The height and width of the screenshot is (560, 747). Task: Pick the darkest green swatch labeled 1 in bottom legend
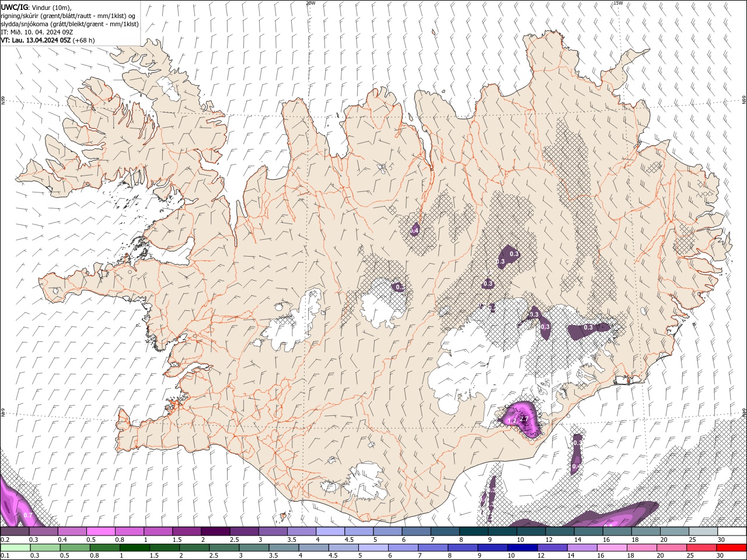(x=134, y=548)
